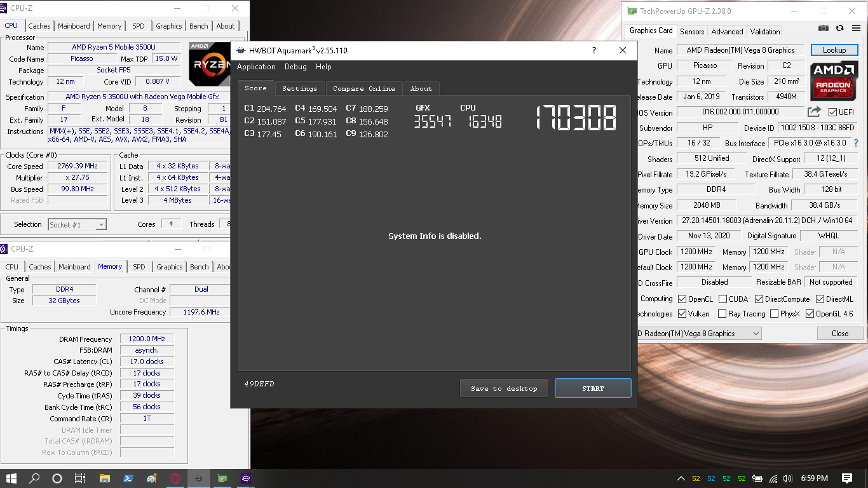Click the BIOS export share icon in GPU-Z
This screenshot has height=488, width=868.
[x=814, y=112]
